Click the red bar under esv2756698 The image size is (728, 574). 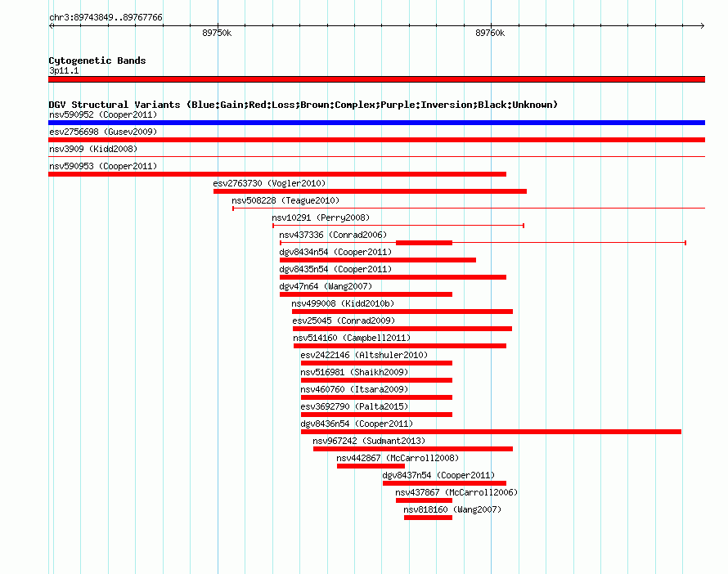click(376, 140)
